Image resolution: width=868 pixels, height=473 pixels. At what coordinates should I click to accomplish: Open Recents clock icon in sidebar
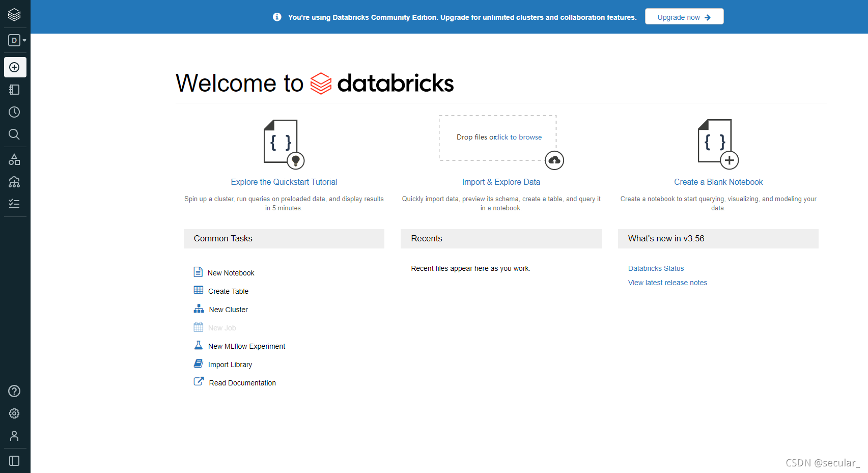click(x=14, y=112)
